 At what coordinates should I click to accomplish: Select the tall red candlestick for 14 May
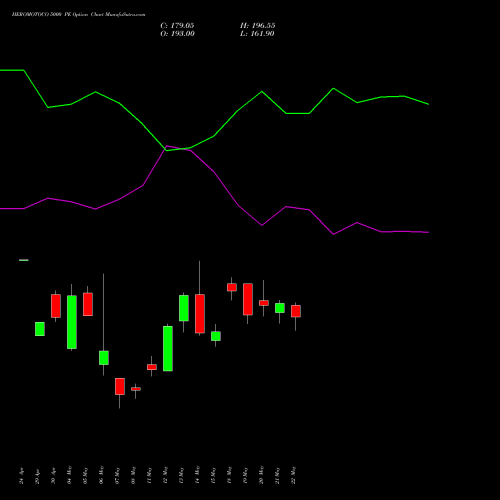coord(200,313)
